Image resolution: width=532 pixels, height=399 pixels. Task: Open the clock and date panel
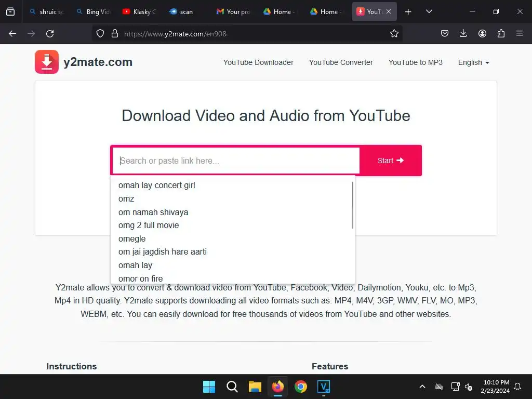click(495, 387)
